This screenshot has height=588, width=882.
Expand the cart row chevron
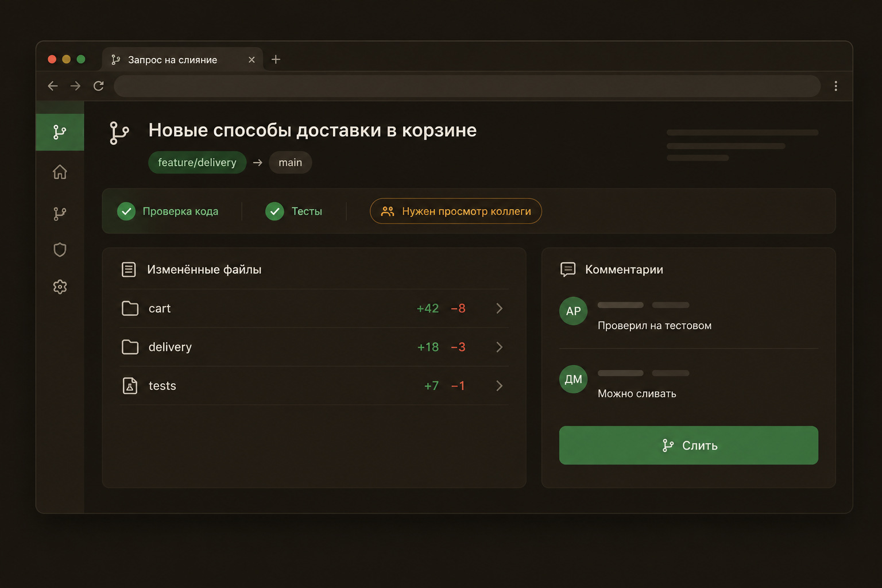[x=499, y=308]
